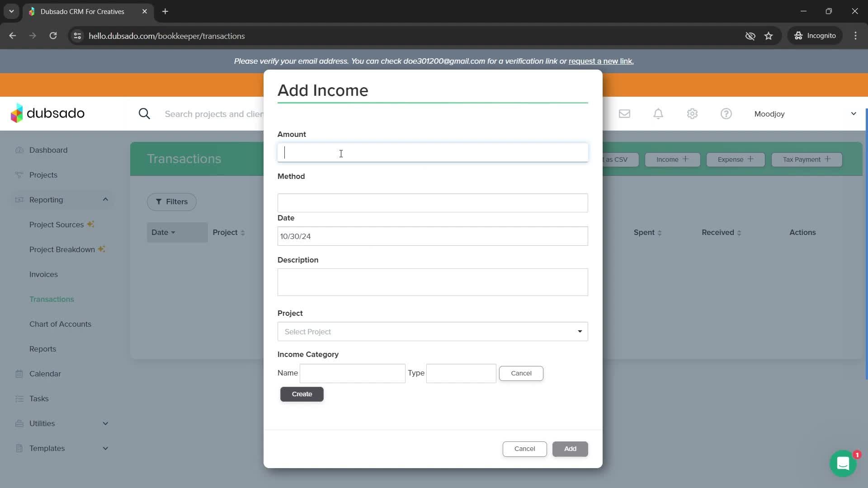Open the settings gear icon

(692, 114)
